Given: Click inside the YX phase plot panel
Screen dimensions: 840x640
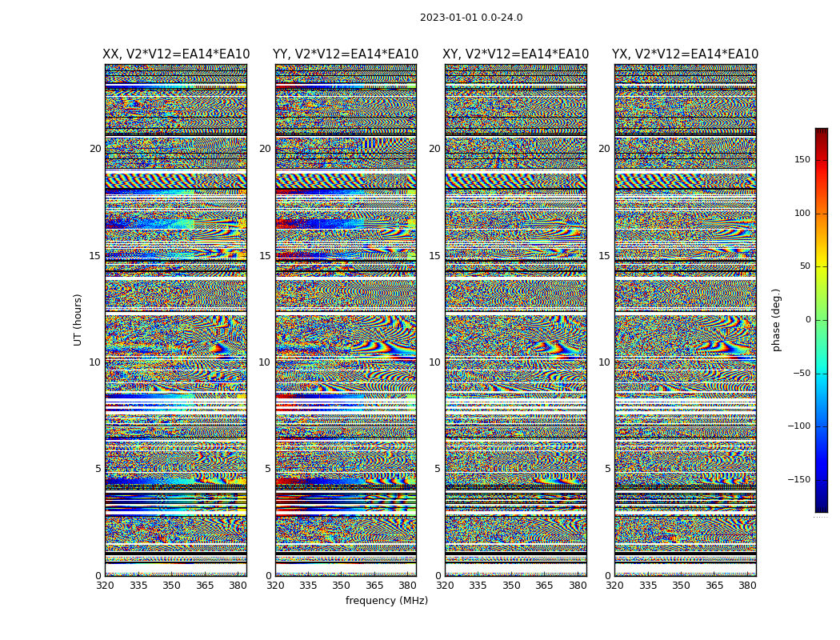Looking at the screenshot, I should 685,320.
